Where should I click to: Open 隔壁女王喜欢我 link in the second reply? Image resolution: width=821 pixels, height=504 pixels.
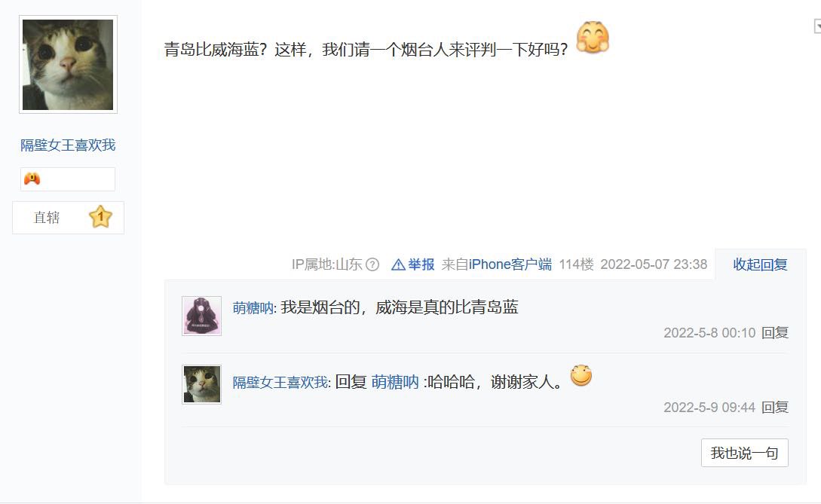(280, 383)
